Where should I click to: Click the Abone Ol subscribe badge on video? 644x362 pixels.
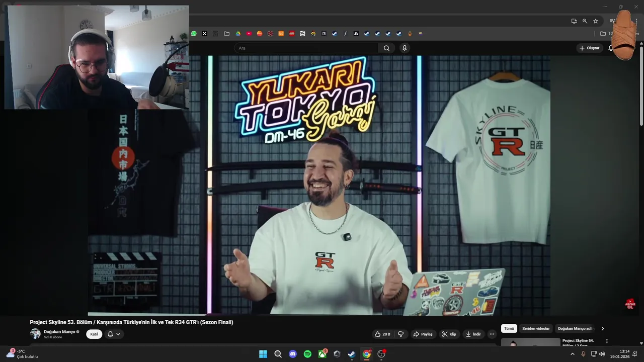tap(630, 304)
